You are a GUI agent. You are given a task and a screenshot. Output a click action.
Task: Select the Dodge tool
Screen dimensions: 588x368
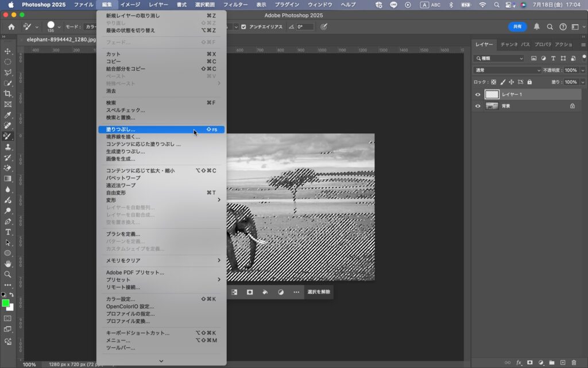point(7,210)
